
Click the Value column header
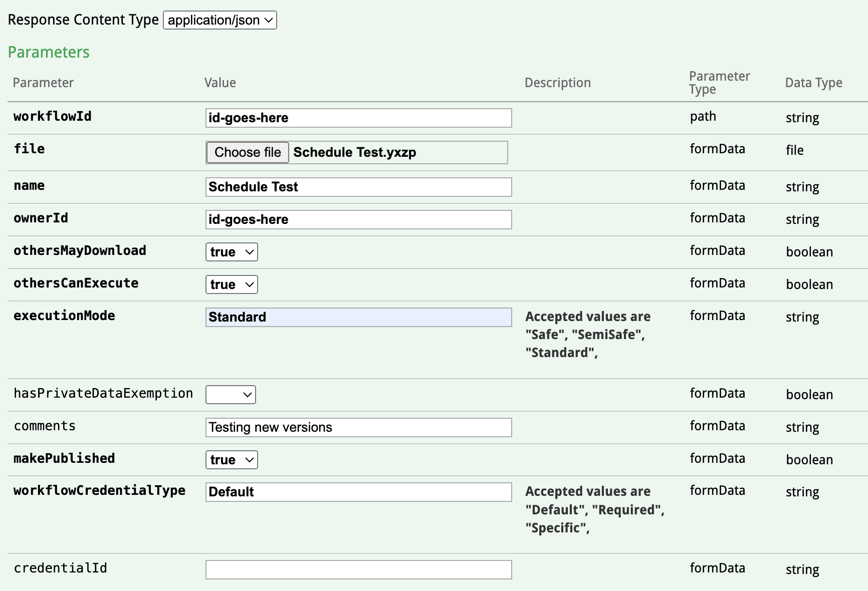coord(221,83)
